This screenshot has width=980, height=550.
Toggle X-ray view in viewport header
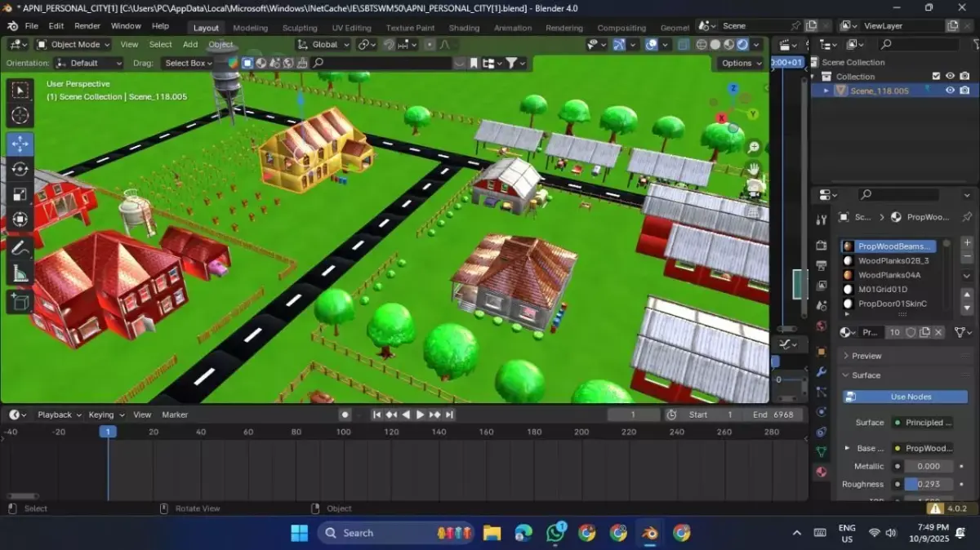pos(684,45)
